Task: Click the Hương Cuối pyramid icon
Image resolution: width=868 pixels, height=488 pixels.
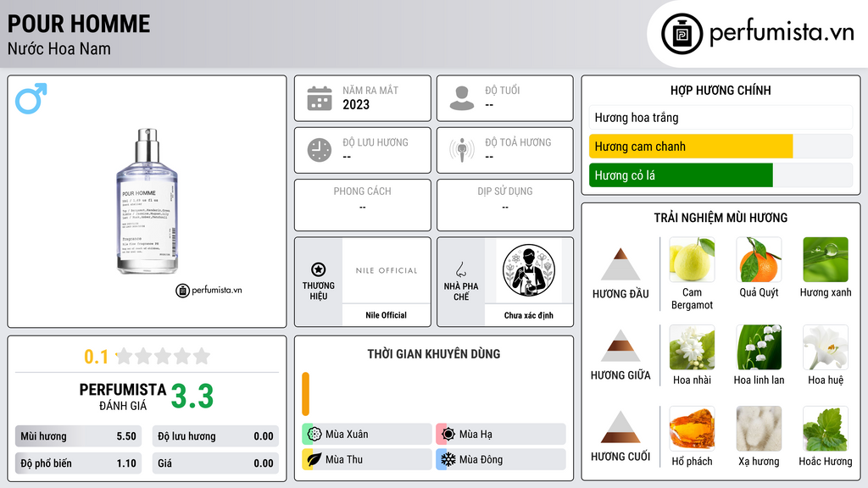Action: (x=620, y=427)
